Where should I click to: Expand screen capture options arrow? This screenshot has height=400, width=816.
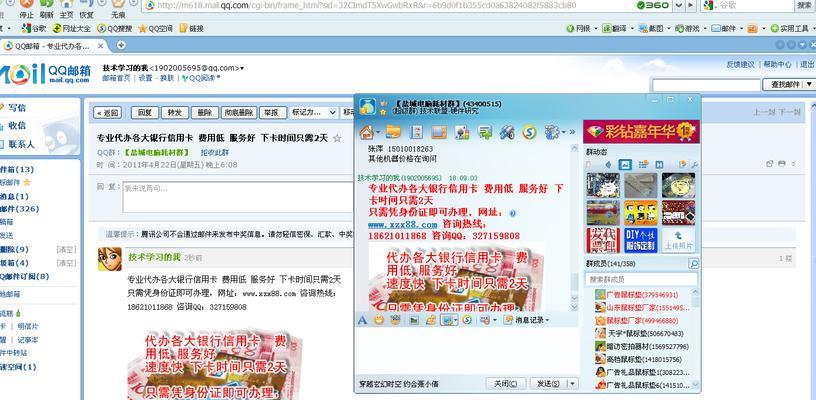[x=456, y=320]
